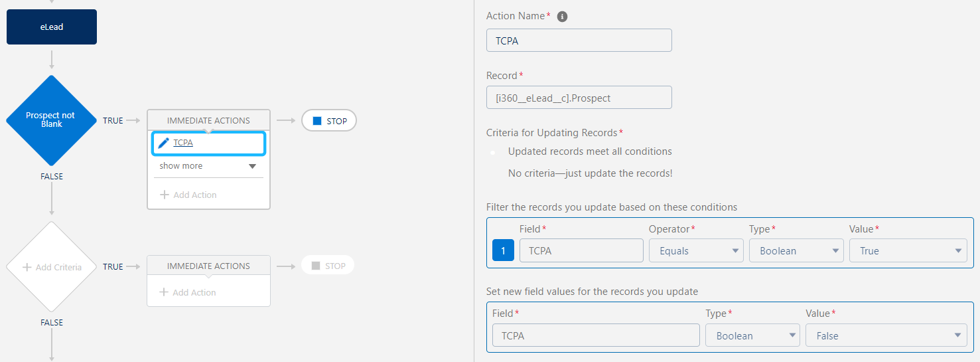This screenshot has height=362, width=980.
Task: Click the FALSE label below Prospect not Blank
Action: coord(52,177)
